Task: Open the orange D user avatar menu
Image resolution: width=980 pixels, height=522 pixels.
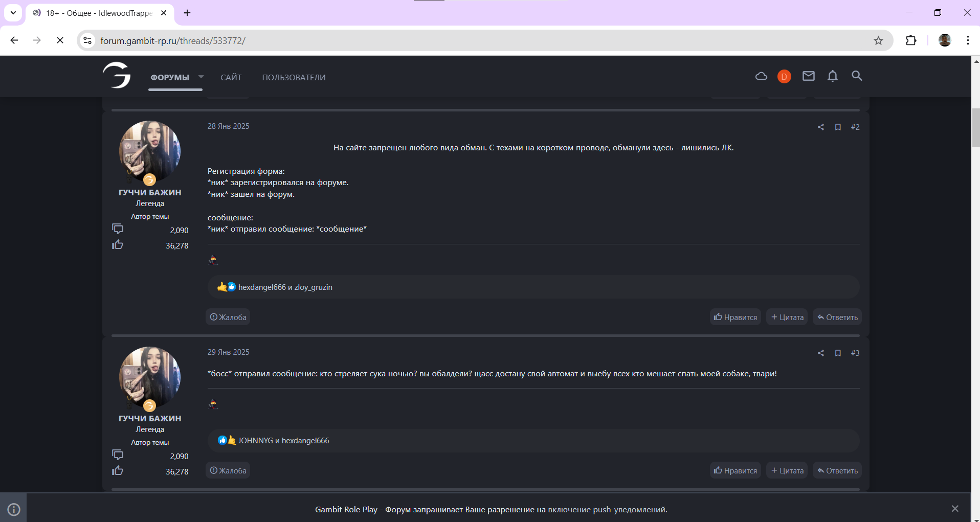Action: pos(784,77)
